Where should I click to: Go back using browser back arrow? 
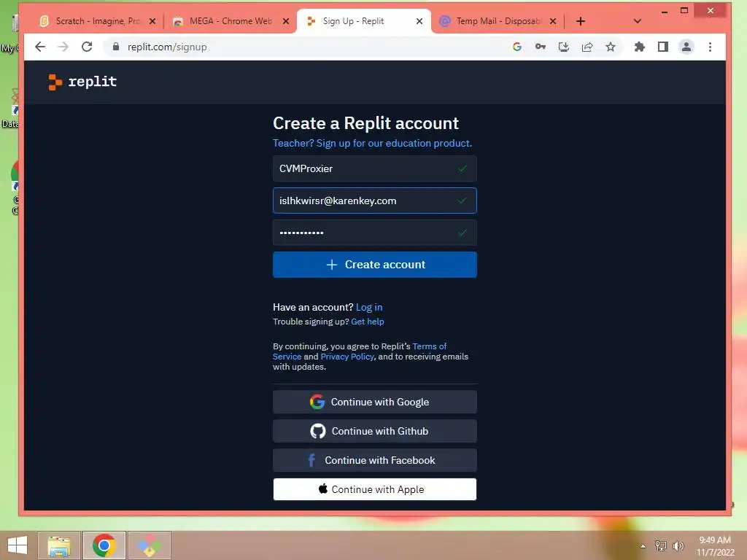coord(41,47)
